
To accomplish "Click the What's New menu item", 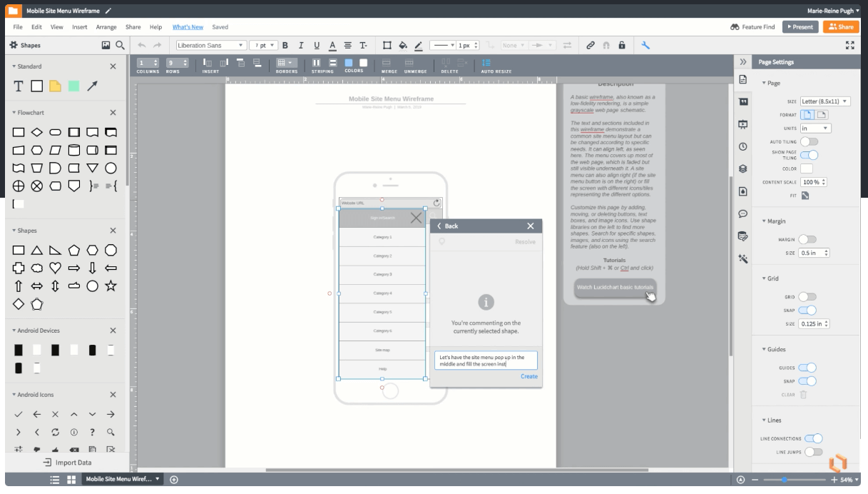I will tap(187, 26).
